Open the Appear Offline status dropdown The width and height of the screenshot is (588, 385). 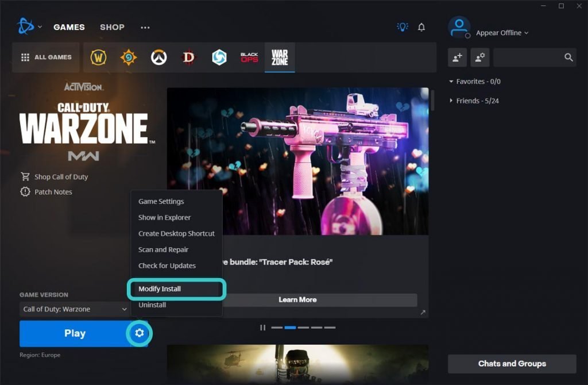[502, 33]
